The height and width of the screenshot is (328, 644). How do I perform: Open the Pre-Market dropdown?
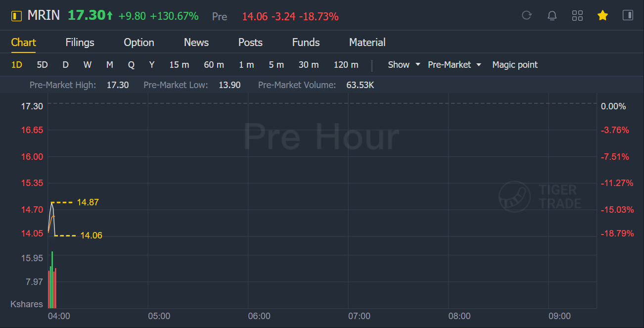click(x=454, y=65)
